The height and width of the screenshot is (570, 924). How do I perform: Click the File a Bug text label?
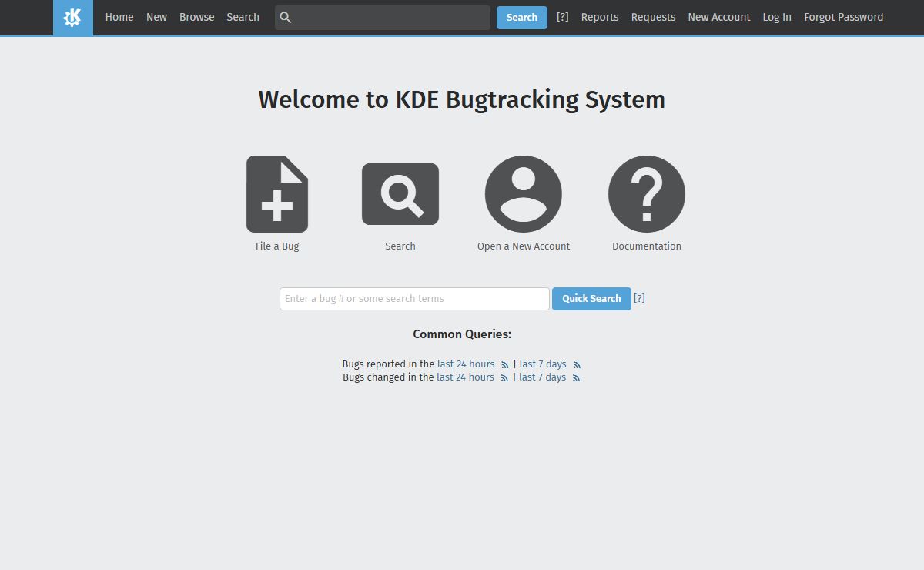point(277,246)
